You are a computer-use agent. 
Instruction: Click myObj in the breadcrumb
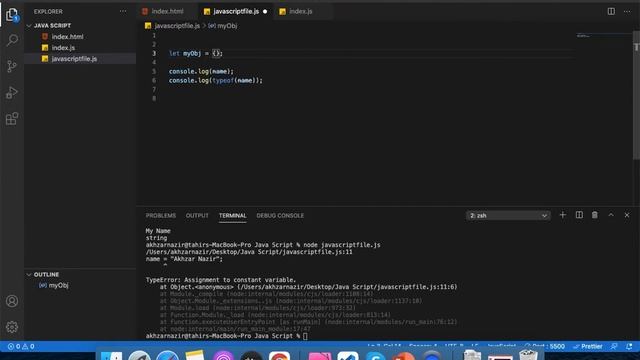click(227, 26)
